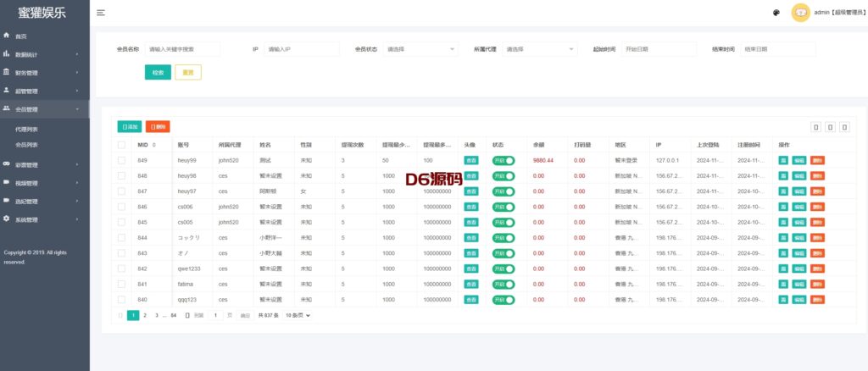Click the page-jump number input
The image size is (868, 371).
[216, 315]
